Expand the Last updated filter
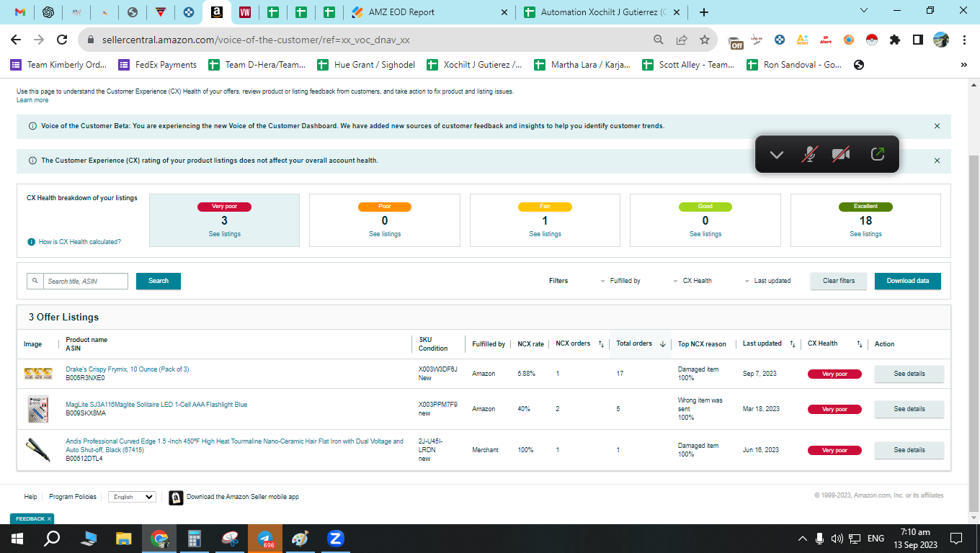The height and width of the screenshot is (553, 980). click(x=767, y=281)
